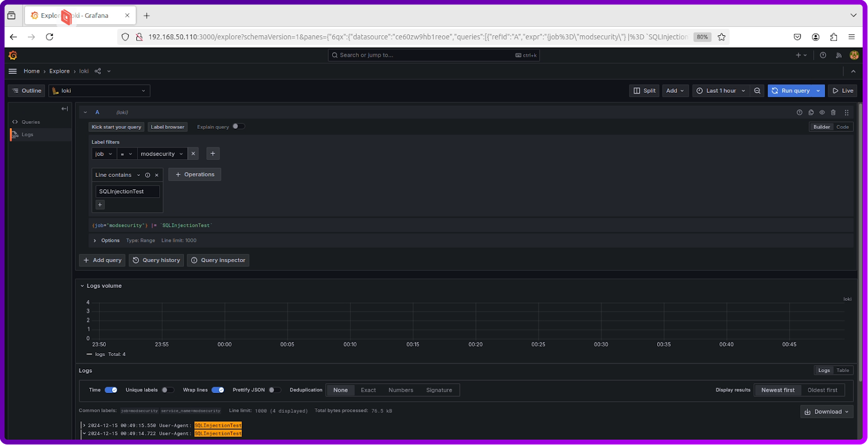Open the modsecurity label value dropdown
This screenshot has height=445, width=868.
(162, 154)
